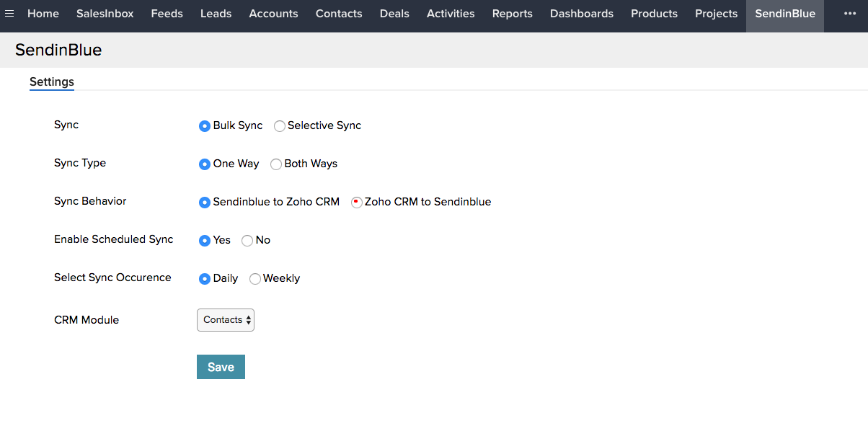Screen dimensions: 868x426
Task: Choose Weekly sync occurrence
Action: (255, 279)
